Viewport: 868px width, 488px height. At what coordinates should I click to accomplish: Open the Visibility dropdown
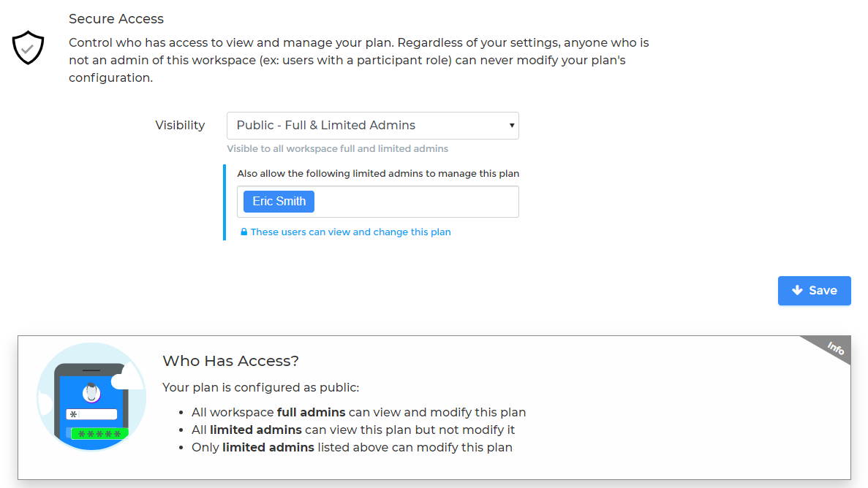click(372, 126)
